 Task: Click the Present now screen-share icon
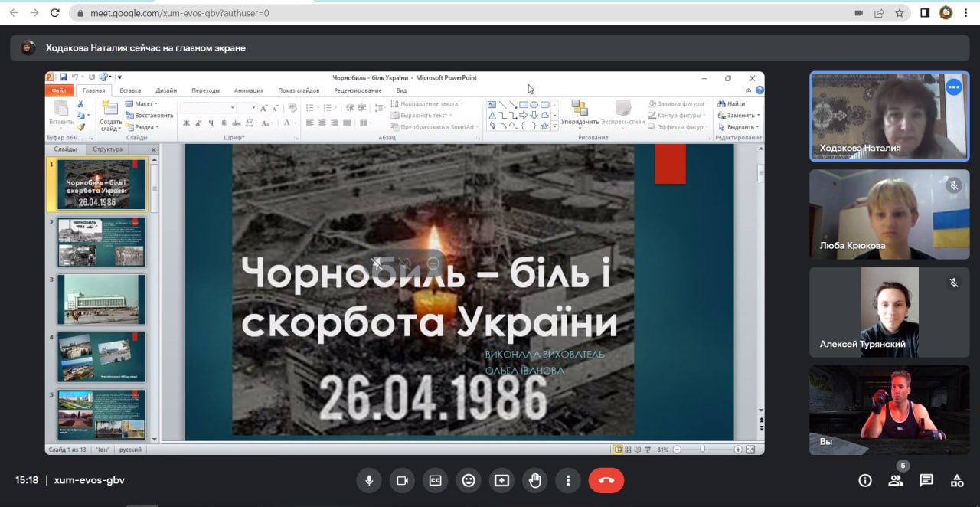[501, 480]
